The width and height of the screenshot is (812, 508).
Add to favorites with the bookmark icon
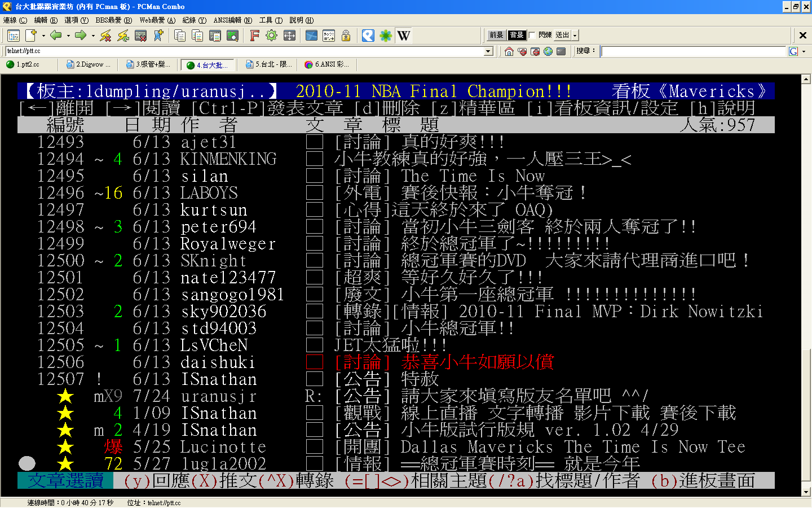tap(158, 36)
